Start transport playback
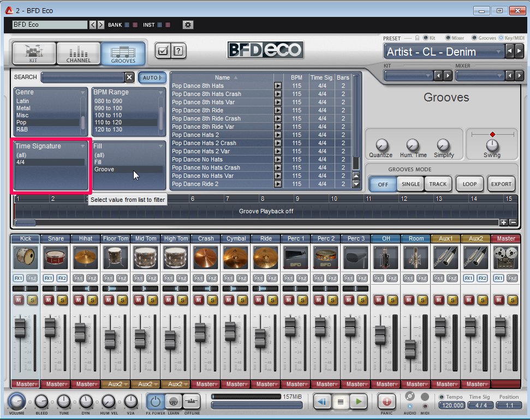This screenshot has height=420, width=530. [359, 402]
